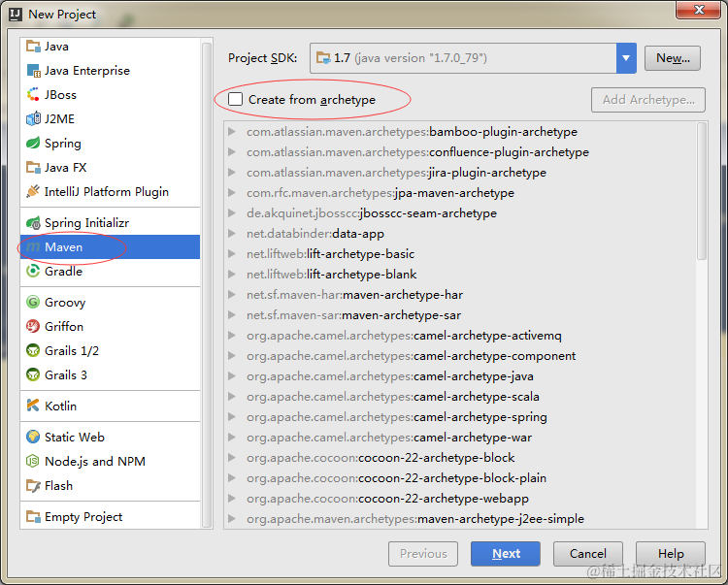Select the cocoon-22-archetype-webapp row
The width and height of the screenshot is (728, 585).
pyautogui.click(x=460, y=499)
